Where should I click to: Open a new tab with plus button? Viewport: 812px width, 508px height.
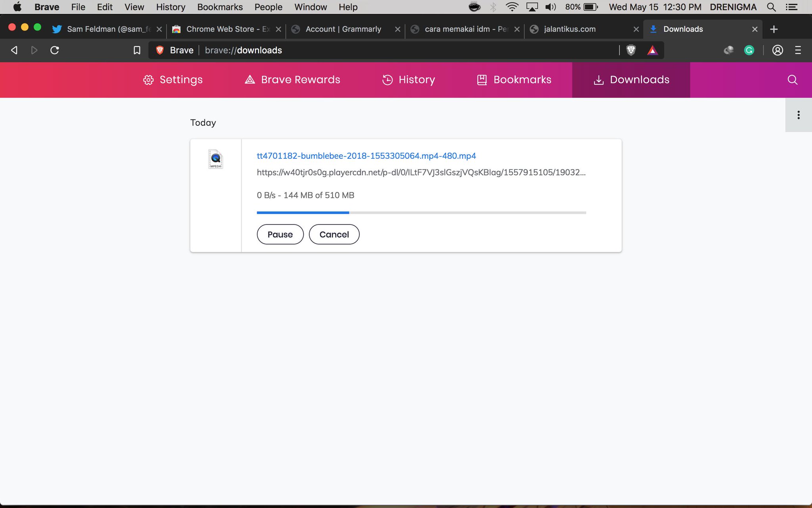click(x=774, y=29)
